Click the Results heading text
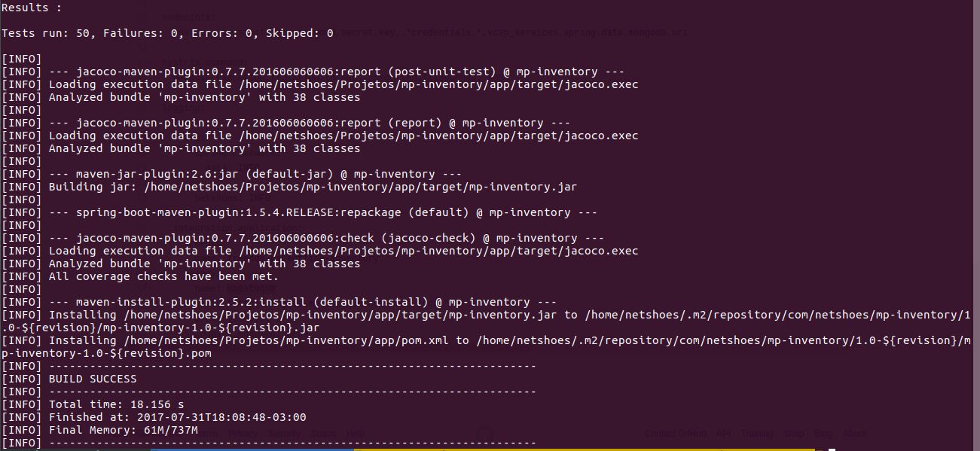 coord(32,8)
